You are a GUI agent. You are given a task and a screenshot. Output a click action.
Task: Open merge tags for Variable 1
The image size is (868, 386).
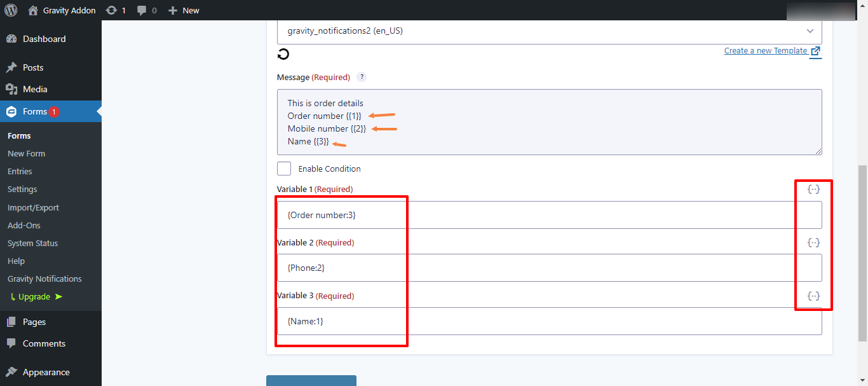(813, 190)
